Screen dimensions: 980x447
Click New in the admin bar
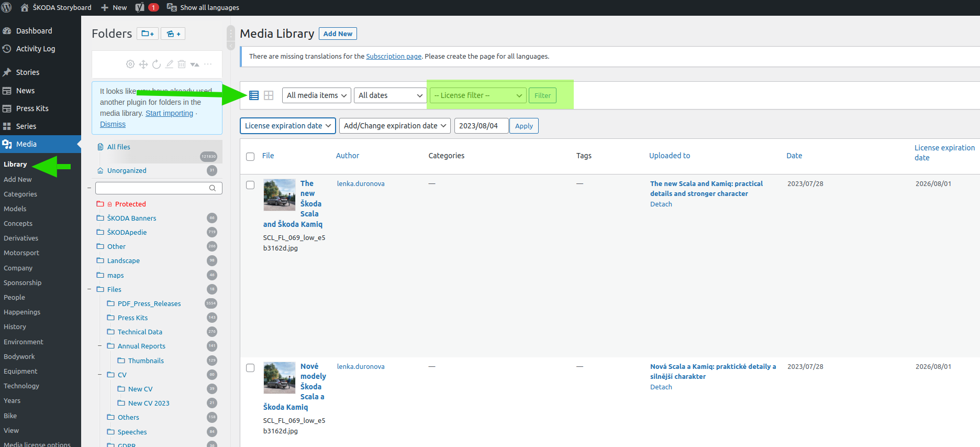(114, 7)
